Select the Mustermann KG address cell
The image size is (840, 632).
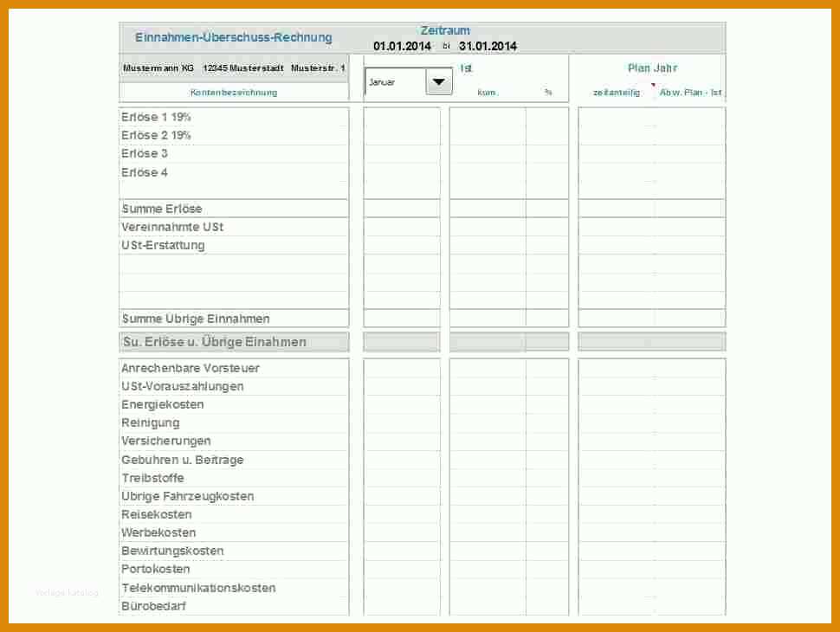(234, 68)
